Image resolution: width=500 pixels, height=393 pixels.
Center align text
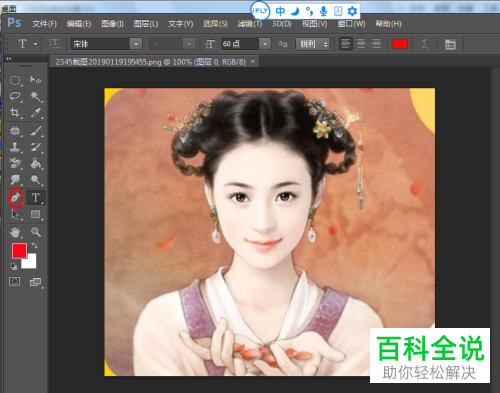coord(361,44)
